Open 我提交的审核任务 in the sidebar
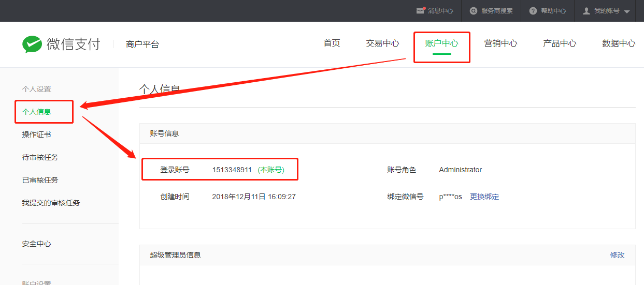Image resolution: width=644 pixels, height=285 pixels. pos(51,203)
